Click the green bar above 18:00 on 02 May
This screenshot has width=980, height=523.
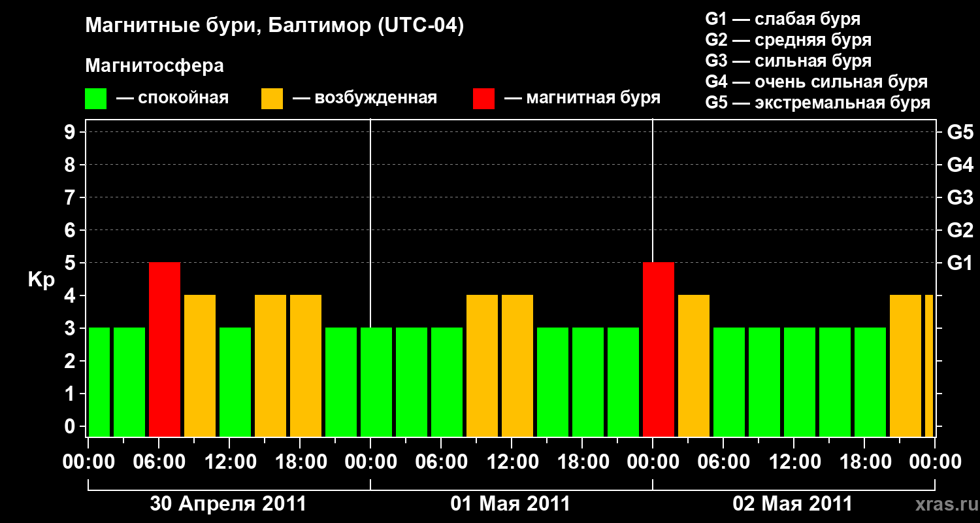coord(870,382)
